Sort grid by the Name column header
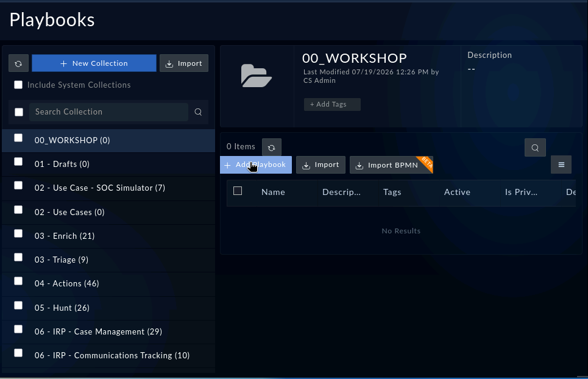588x379 pixels. (273, 193)
